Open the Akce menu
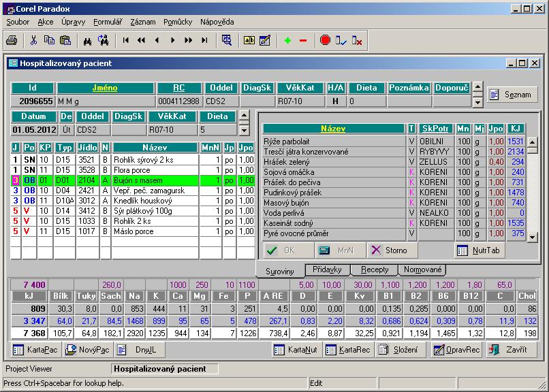The image size is (549, 392). coord(46,22)
